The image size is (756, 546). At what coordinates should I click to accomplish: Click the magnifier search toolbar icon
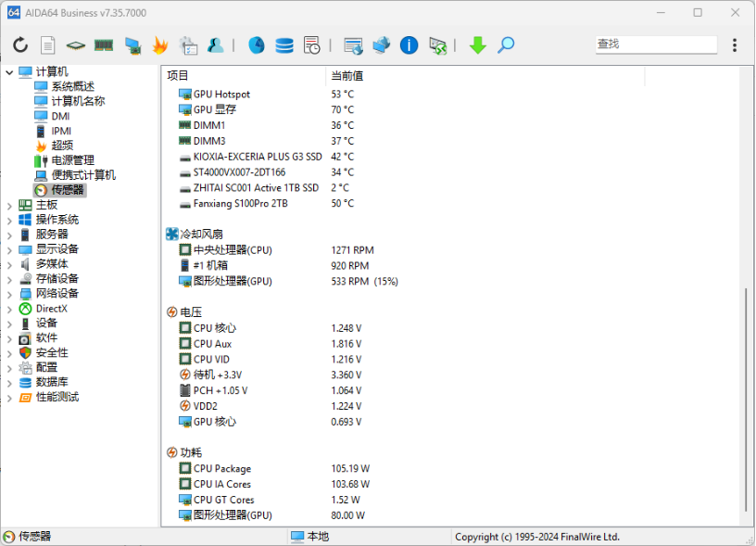click(506, 45)
